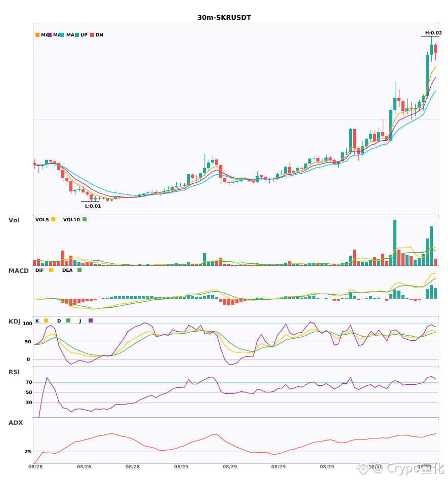This screenshot has height=481, width=448.
Task: Click the ADX panel label
Action: point(16,422)
